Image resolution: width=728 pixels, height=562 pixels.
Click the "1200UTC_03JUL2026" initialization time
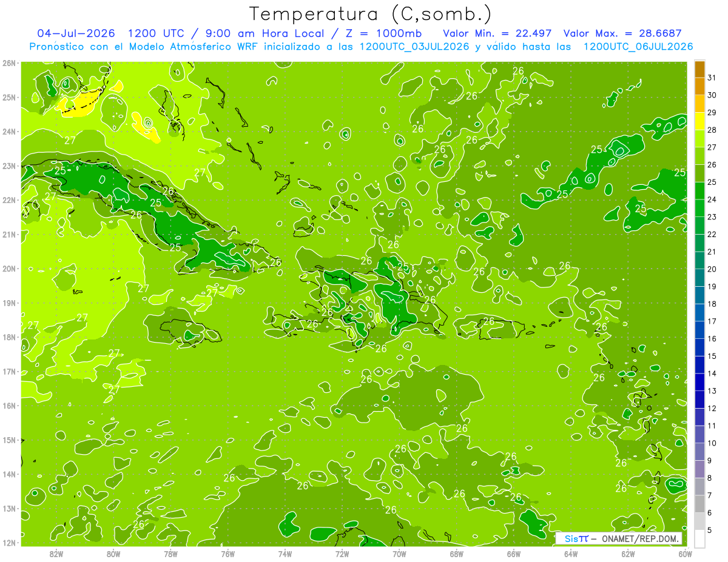[414, 47]
